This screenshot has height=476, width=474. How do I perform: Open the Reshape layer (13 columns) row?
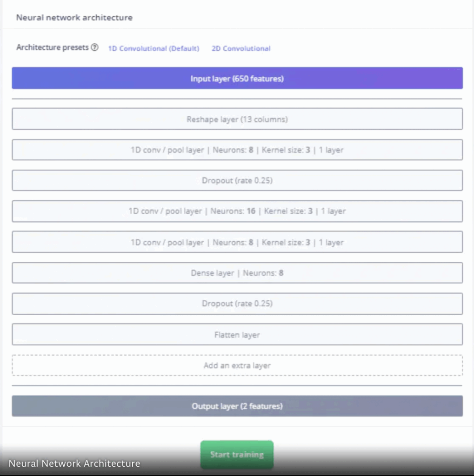pyautogui.click(x=237, y=119)
